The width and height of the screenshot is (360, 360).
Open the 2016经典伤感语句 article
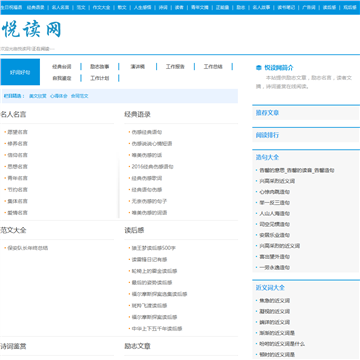(153, 167)
